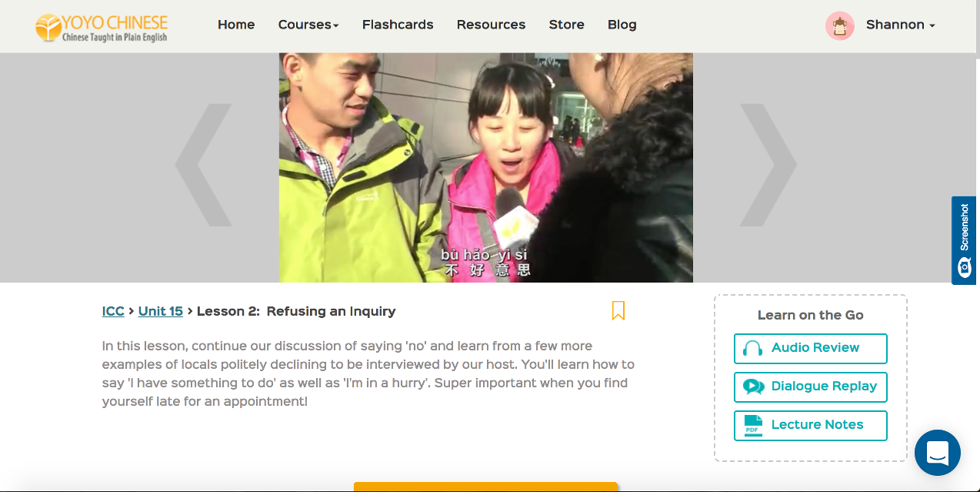
Task: Open the chat support bubble
Action: click(938, 453)
